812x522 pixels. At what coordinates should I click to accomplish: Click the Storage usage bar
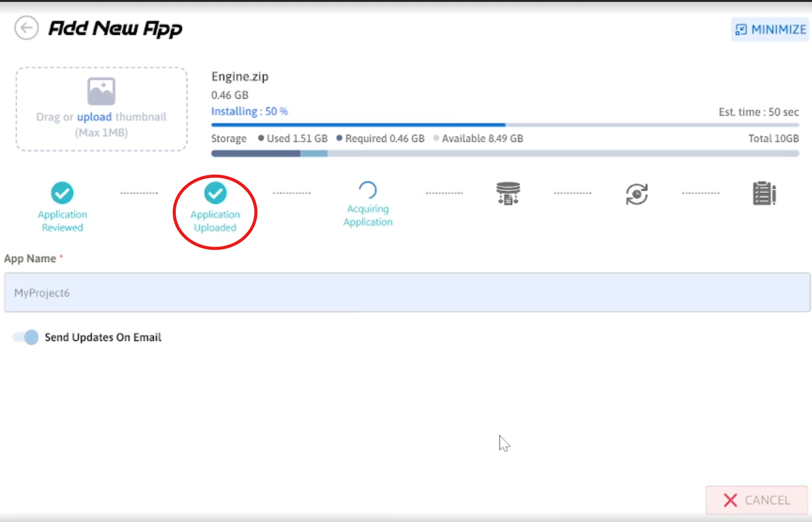click(x=505, y=153)
